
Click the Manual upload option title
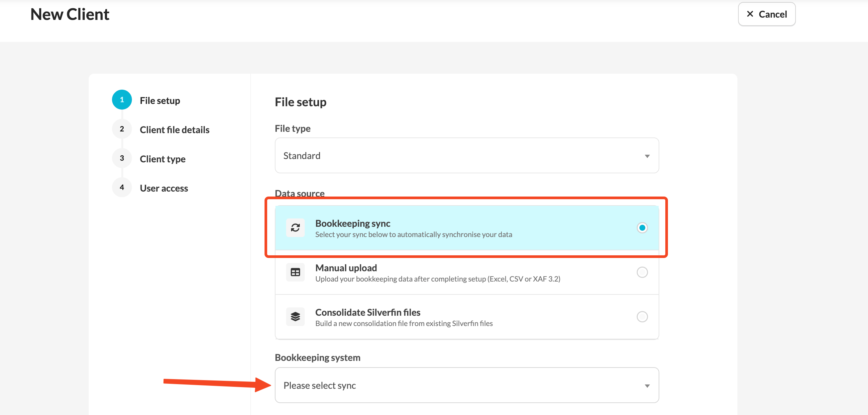346,268
